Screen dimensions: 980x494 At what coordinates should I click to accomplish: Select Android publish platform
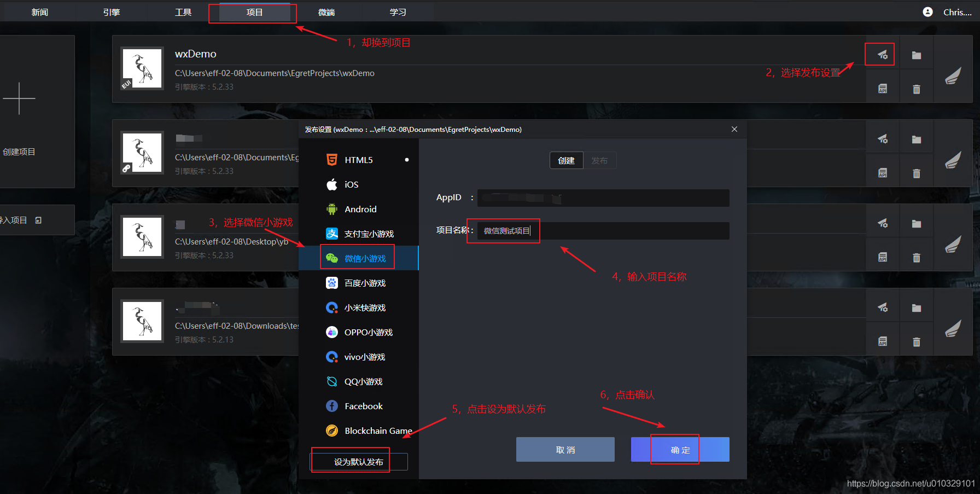[359, 209]
